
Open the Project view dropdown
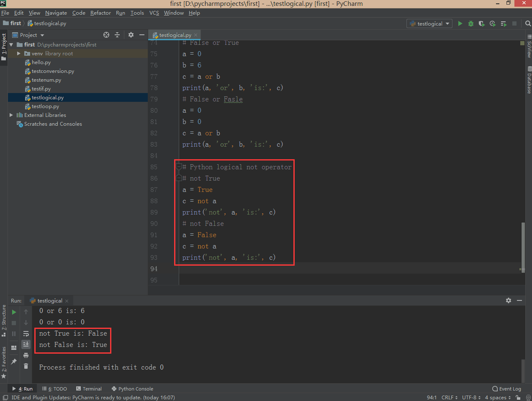[x=28, y=35]
